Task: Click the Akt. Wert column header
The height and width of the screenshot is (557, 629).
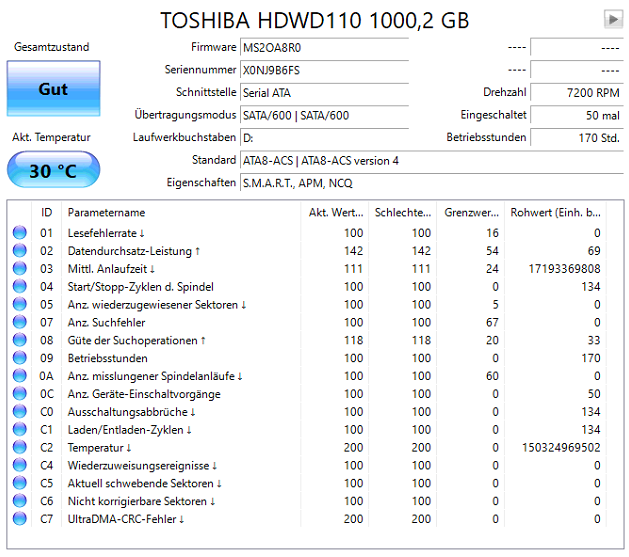Action: pyautogui.click(x=335, y=213)
